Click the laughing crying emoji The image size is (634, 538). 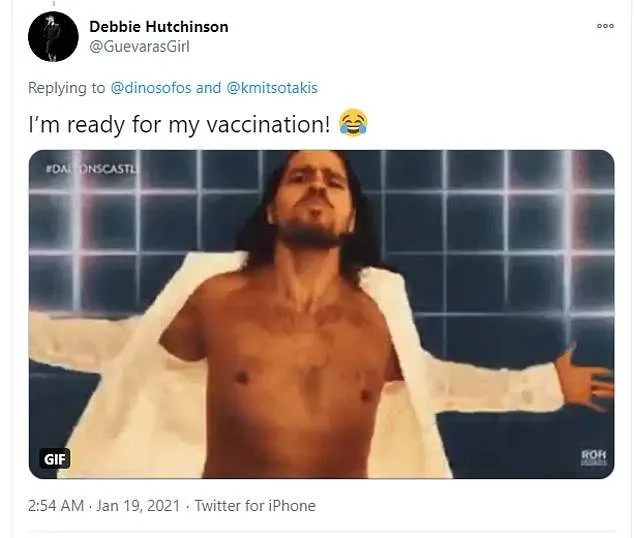tap(353, 123)
